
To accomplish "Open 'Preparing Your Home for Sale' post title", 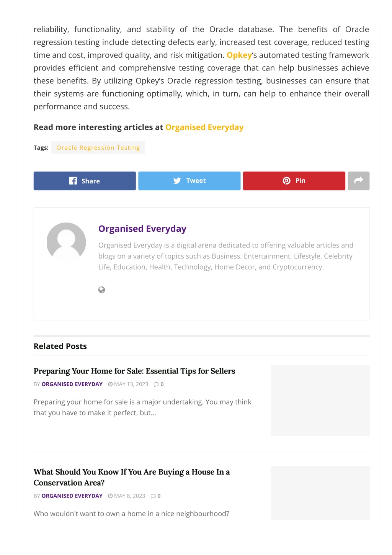I will [134, 371].
